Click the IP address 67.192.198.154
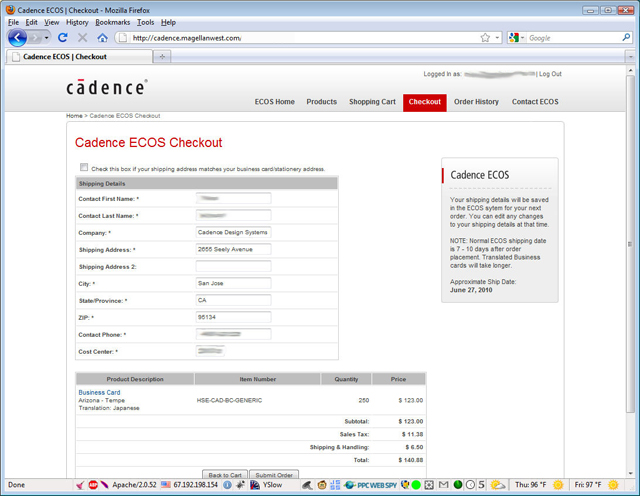 (195, 485)
